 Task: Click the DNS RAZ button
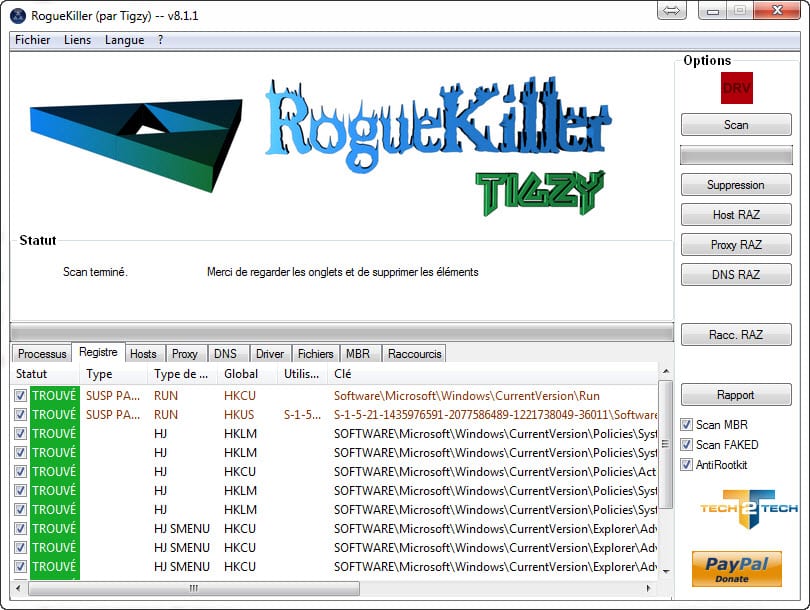pos(736,275)
